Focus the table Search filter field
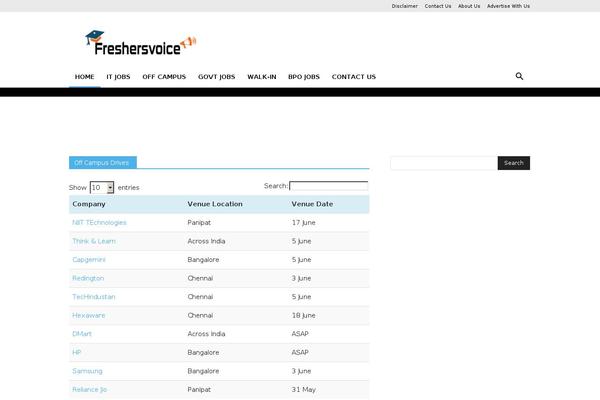Viewport: 600px width, 400px height. [x=329, y=186]
